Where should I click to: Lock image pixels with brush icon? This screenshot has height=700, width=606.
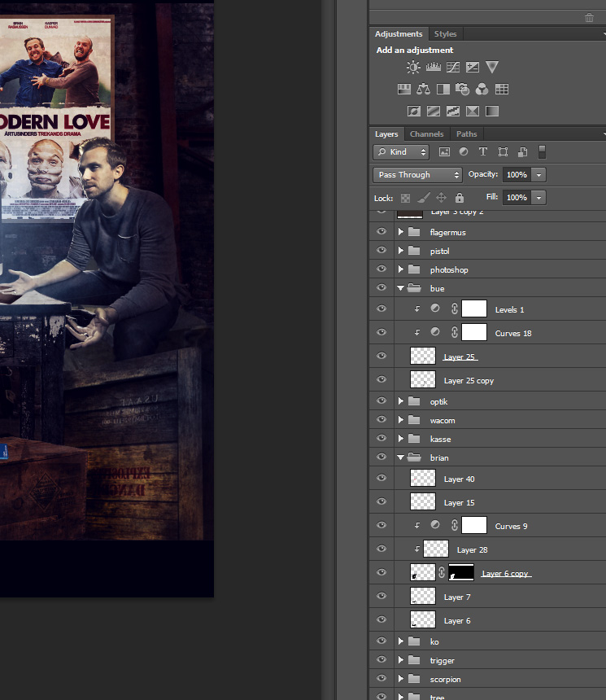tap(424, 197)
